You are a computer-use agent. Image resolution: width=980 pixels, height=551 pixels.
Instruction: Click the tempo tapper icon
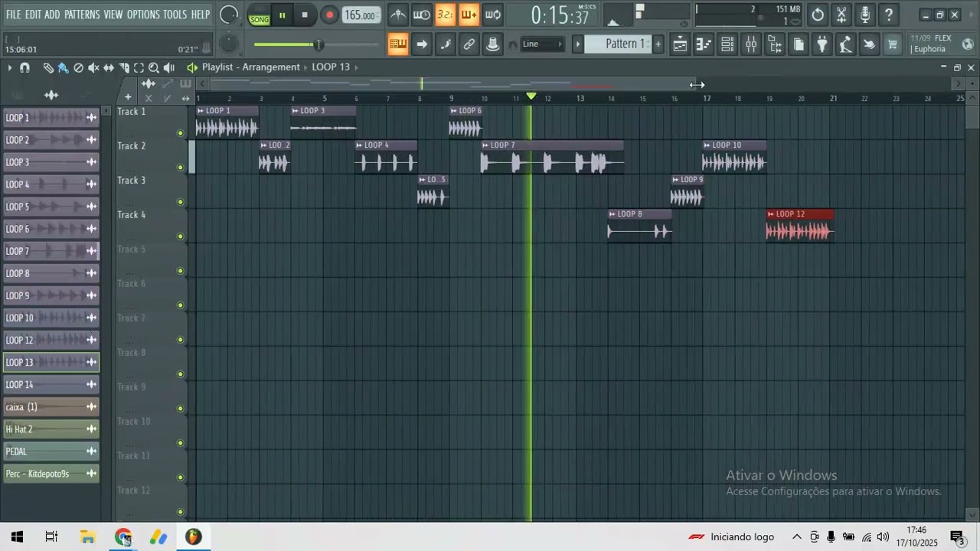(845, 44)
